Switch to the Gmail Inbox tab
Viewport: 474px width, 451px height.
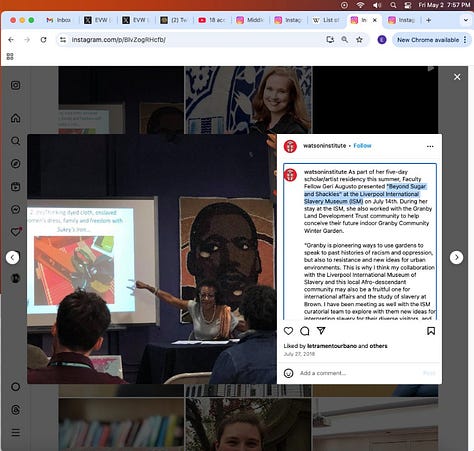coord(59,20)
